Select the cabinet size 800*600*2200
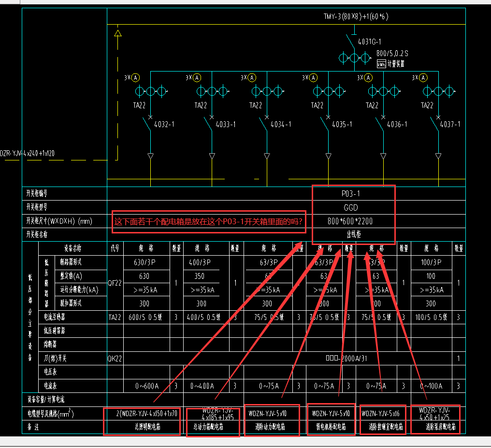 (350, 221)
